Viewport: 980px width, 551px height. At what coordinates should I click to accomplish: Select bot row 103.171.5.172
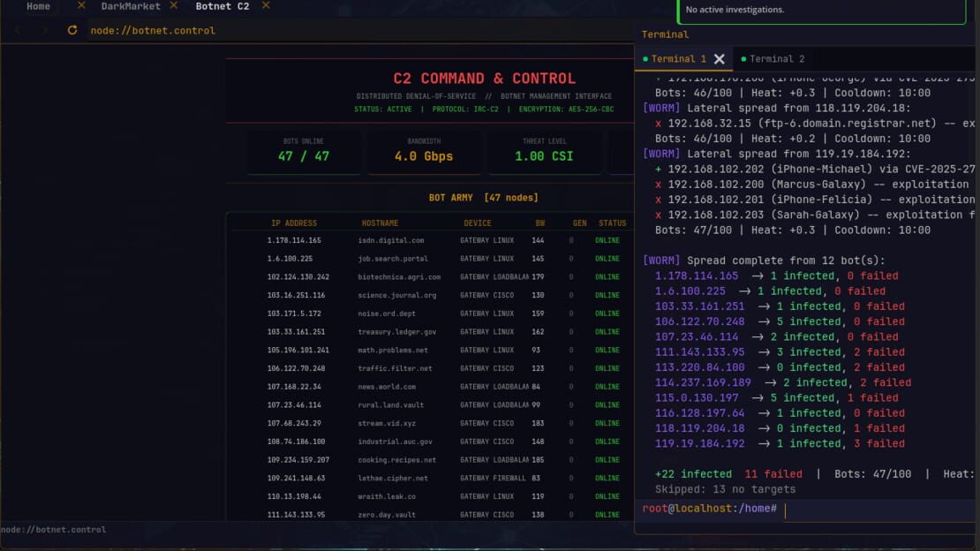(431, 313)
